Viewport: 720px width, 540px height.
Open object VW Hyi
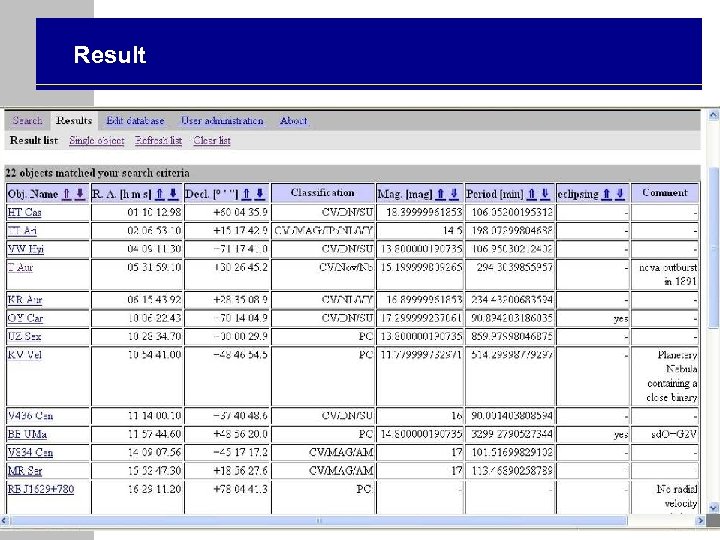point(26,249)
